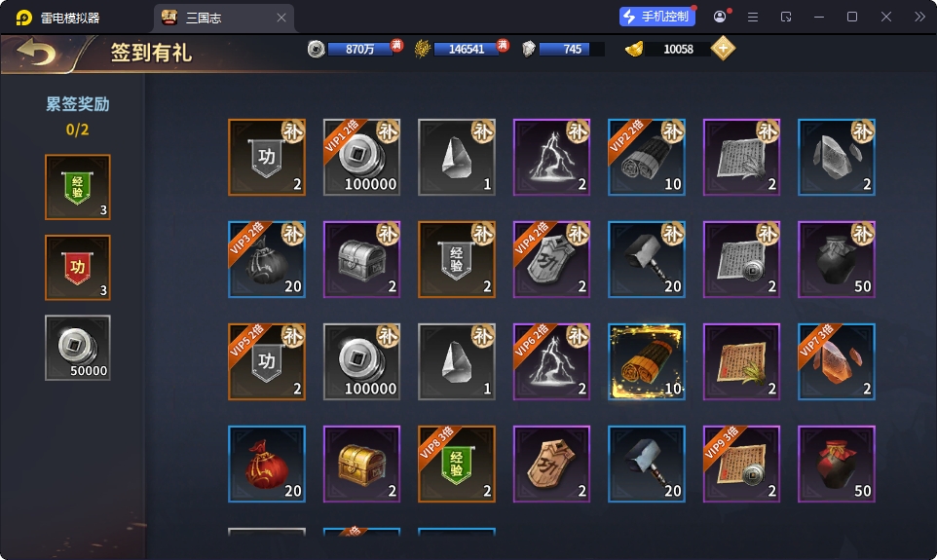The image size is (937, 560).
Task: Tap the VIP7 3倍 orange crystal reward
Action: pos(837,361)
